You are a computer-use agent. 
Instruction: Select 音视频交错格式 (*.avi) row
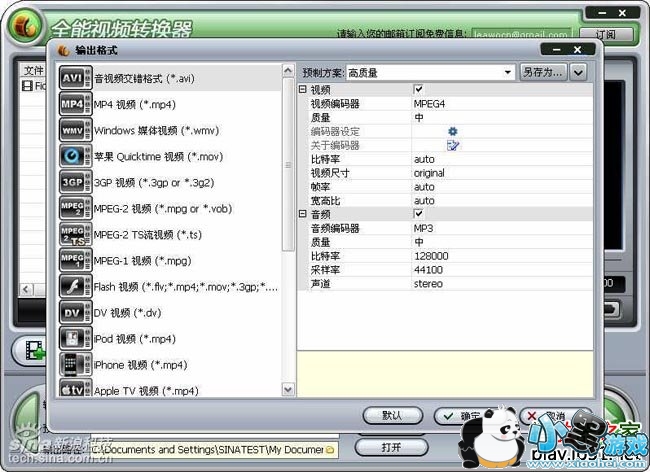(170, 78)
